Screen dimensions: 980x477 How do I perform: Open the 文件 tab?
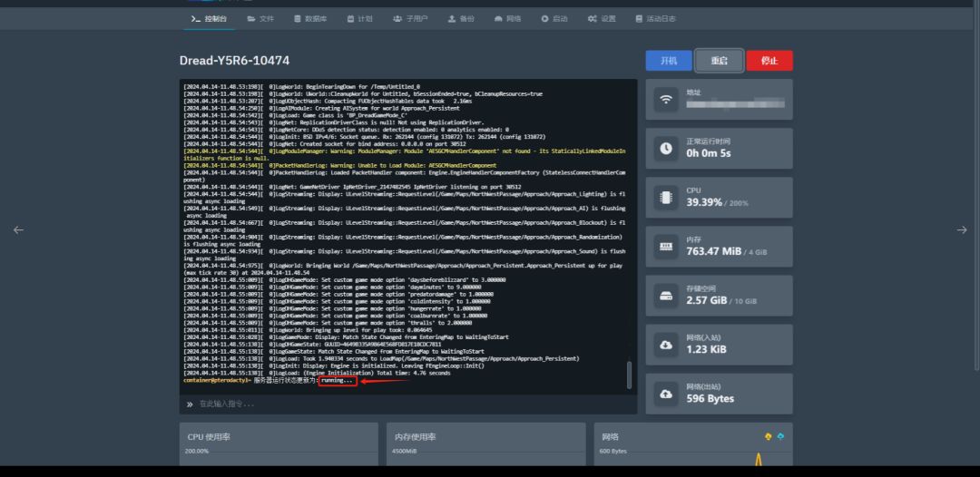[260, 18]
